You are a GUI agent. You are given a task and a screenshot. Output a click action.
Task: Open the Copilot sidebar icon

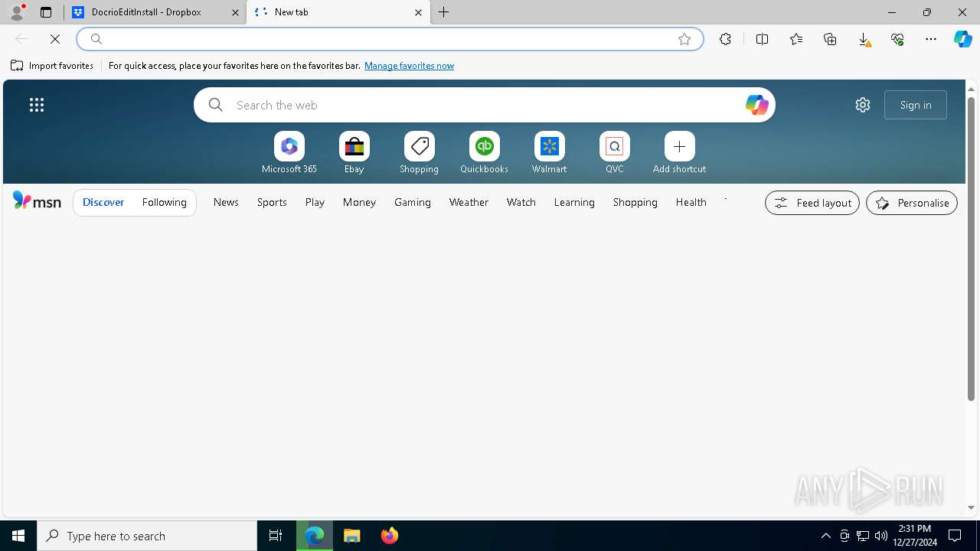(963, 39)
